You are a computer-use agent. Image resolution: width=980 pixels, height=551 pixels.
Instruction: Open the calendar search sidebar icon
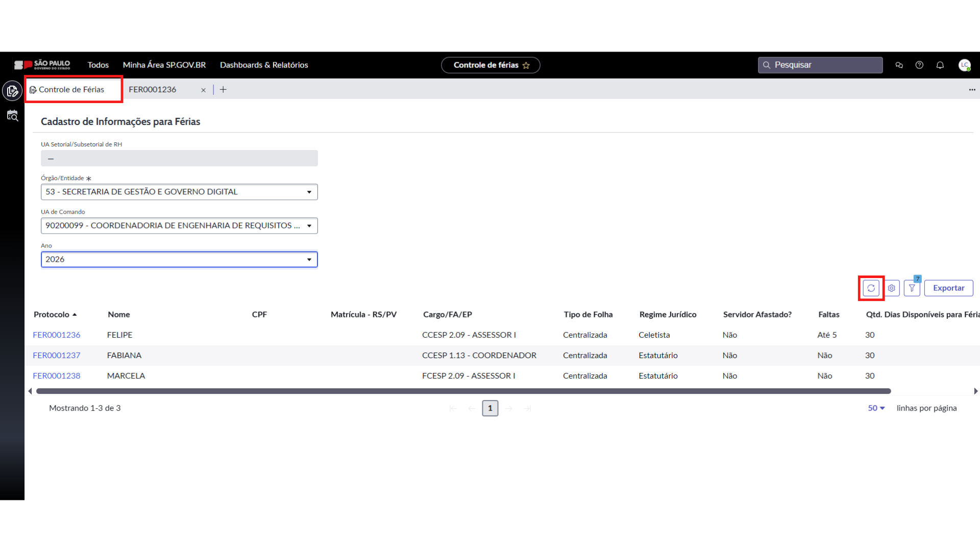pyautogui.click(x=12, y=116)
